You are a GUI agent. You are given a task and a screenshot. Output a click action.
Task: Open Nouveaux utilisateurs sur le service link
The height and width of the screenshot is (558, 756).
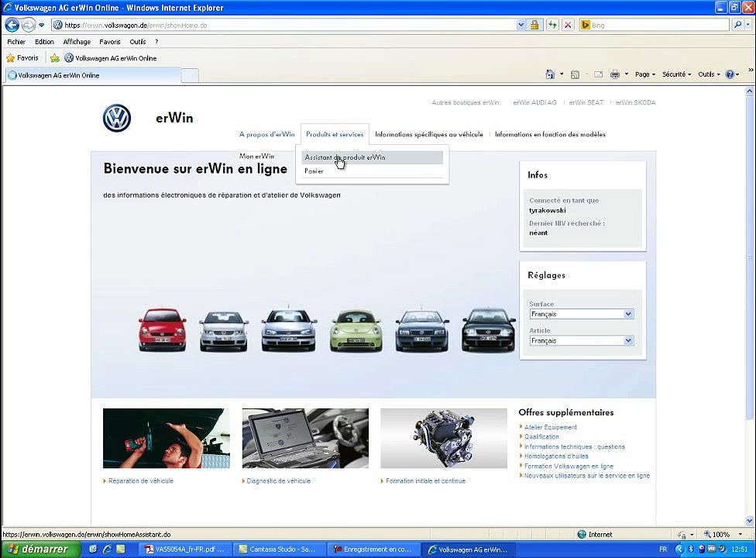click(x=587, y=476)
